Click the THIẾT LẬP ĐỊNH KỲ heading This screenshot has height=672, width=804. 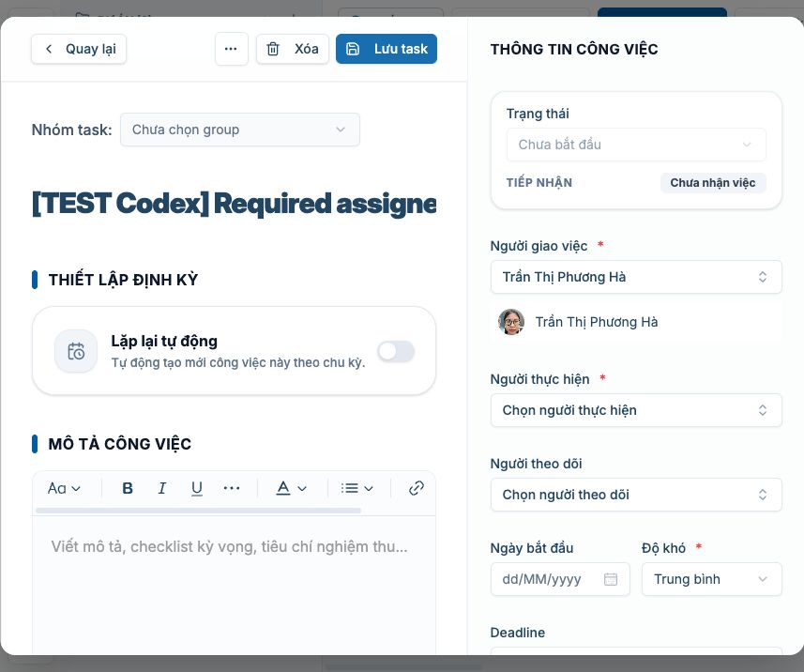coord(123,280)
